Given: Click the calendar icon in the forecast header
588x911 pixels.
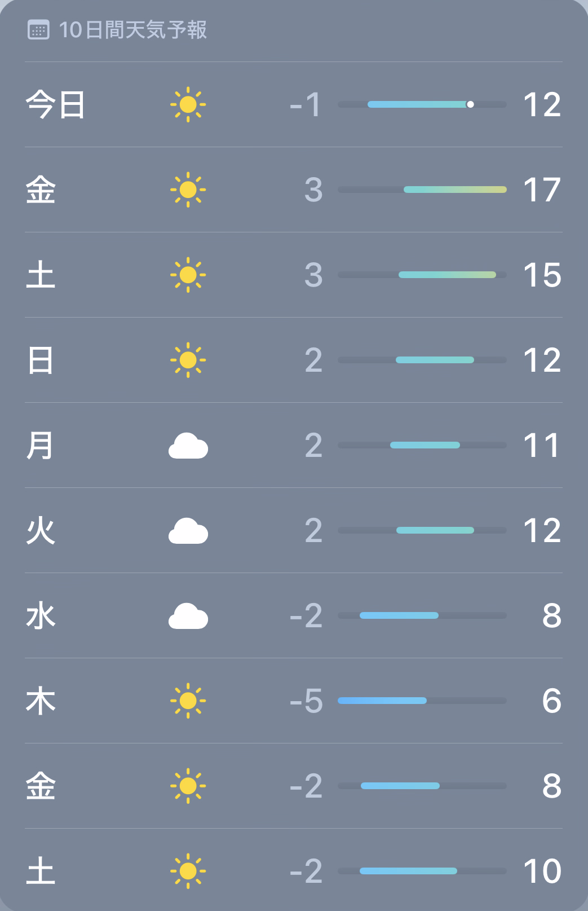Looking at the screenshot, I should (x=38, y=30).
